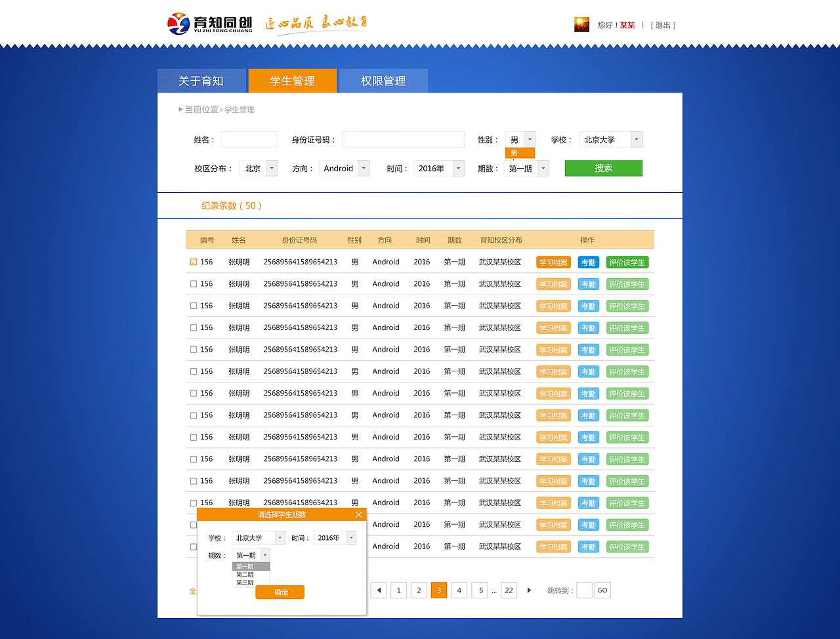840x639 pixels.
Task: Select 第三期 from the popup list
Action: pyautogui.click(x=251, y=583)
